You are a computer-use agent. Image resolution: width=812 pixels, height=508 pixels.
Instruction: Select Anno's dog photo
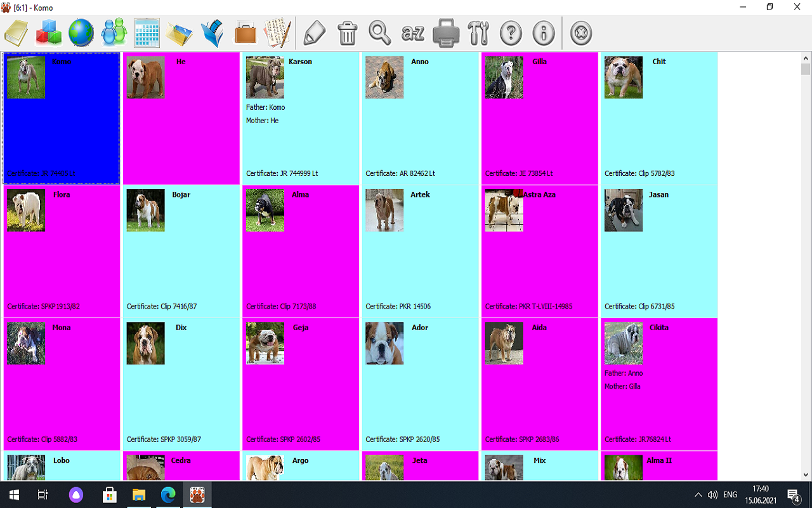pyautogui.click(x=384, y=77)
